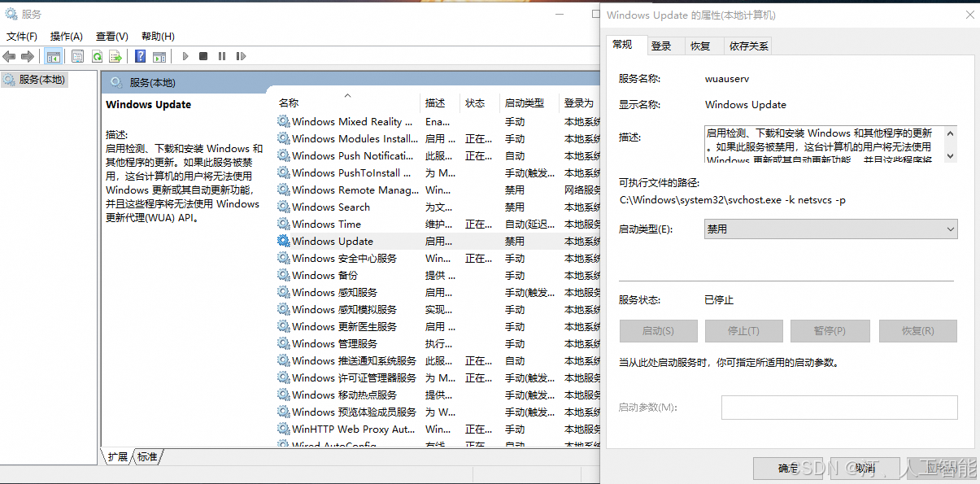The image size is (980, 484).
Task: Toggle the show/hide action pane icon
Action: coord(159,56)
